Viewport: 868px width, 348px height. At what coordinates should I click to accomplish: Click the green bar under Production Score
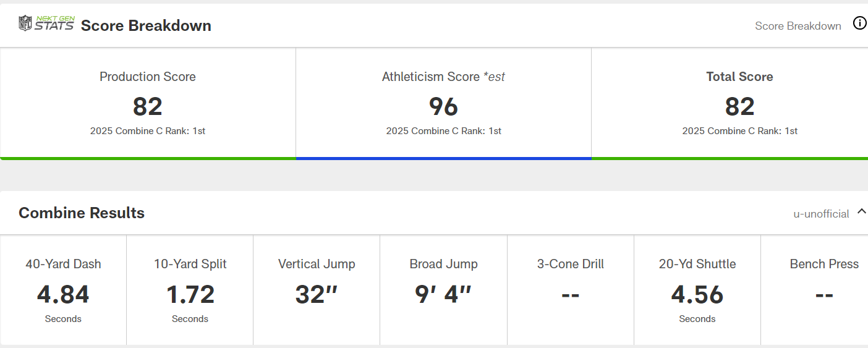148,158
